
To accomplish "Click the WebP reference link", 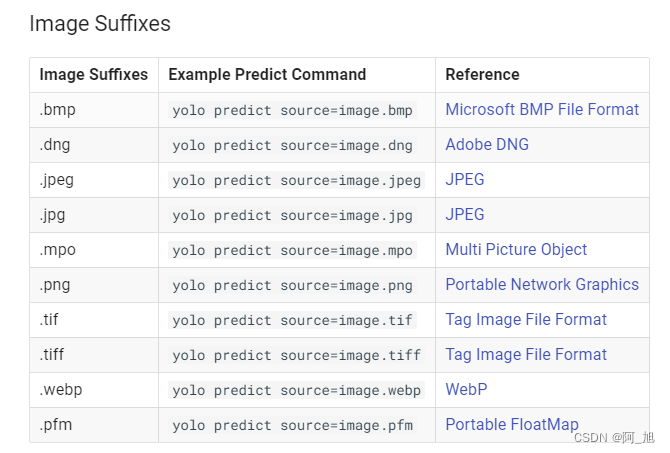I will click(466, 390).
